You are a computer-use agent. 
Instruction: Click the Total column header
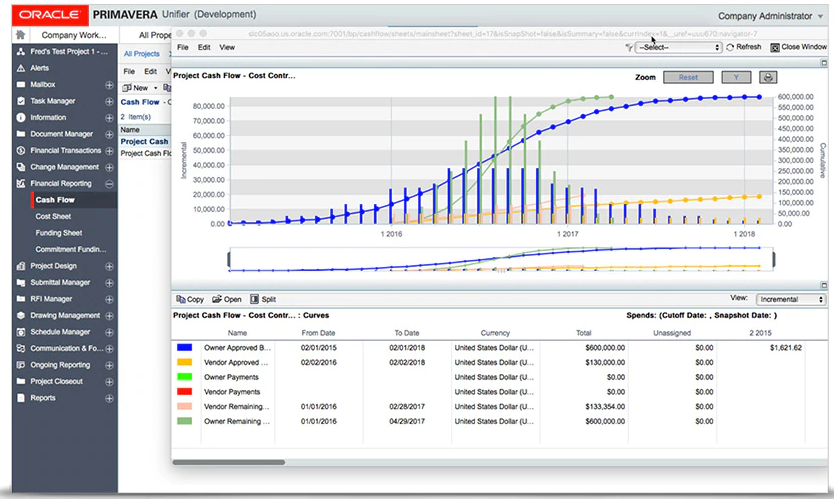coord(583,333)
